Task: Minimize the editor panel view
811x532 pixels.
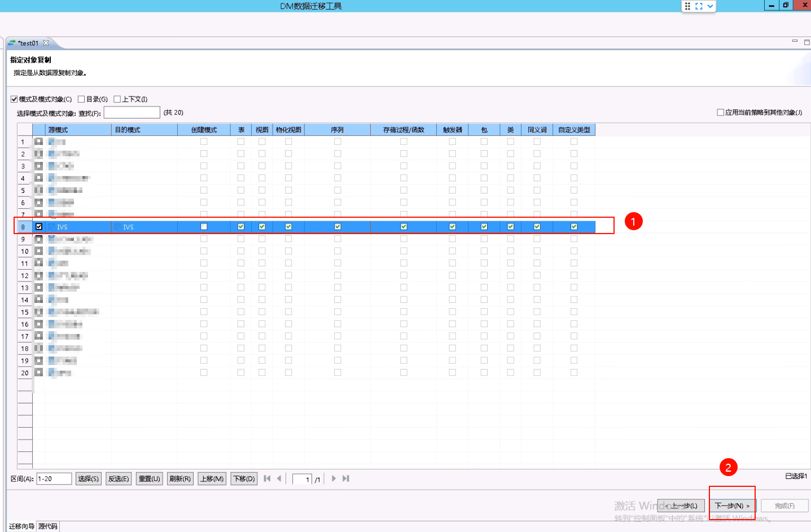Action: [795, 42]
